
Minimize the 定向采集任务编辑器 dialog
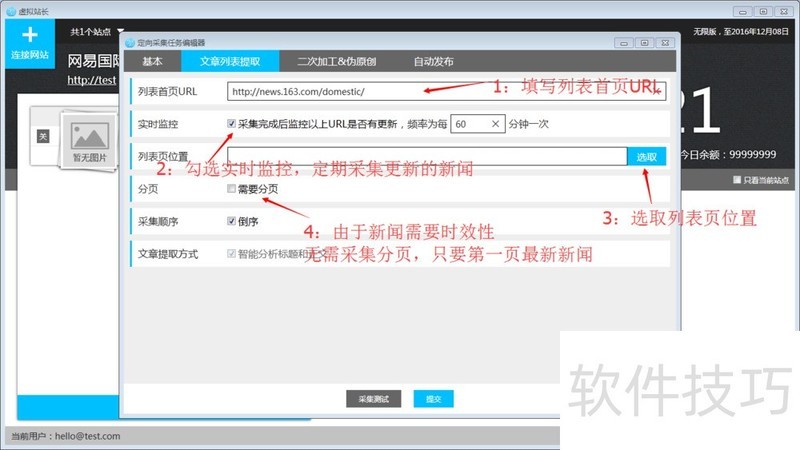pyautogui.click(x=623, y=43)
